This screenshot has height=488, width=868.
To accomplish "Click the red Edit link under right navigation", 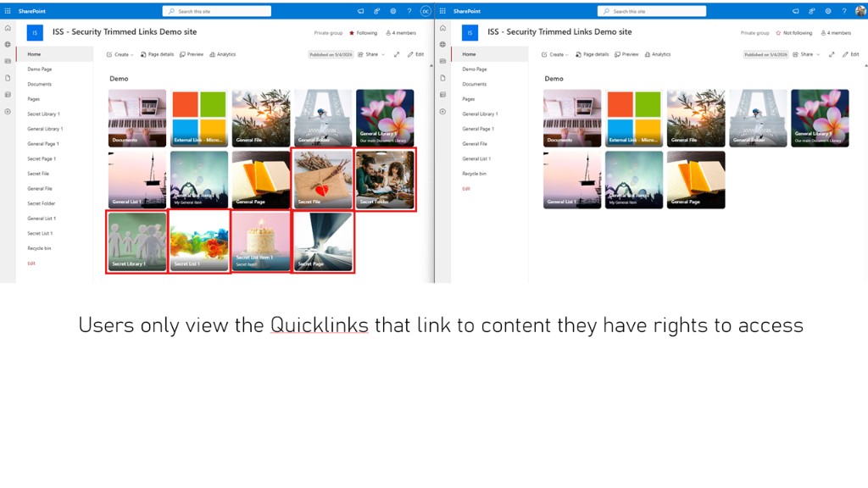I will (x=466, y=189).
